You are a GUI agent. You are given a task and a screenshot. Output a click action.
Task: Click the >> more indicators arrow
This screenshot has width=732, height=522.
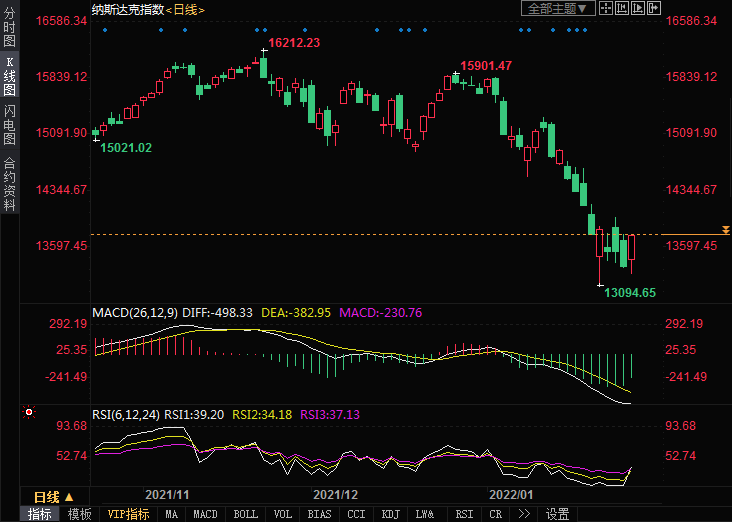click(524, 514)
